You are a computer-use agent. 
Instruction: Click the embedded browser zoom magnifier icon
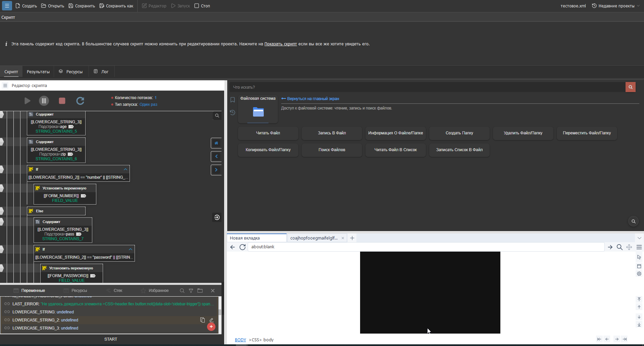click(x=620, y=247)
